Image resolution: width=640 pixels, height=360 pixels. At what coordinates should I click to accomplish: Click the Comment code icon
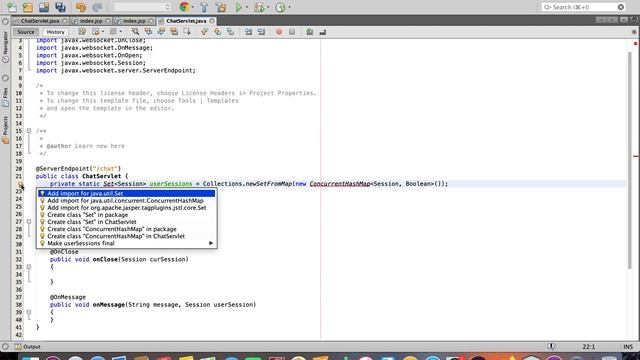point(310,32)
